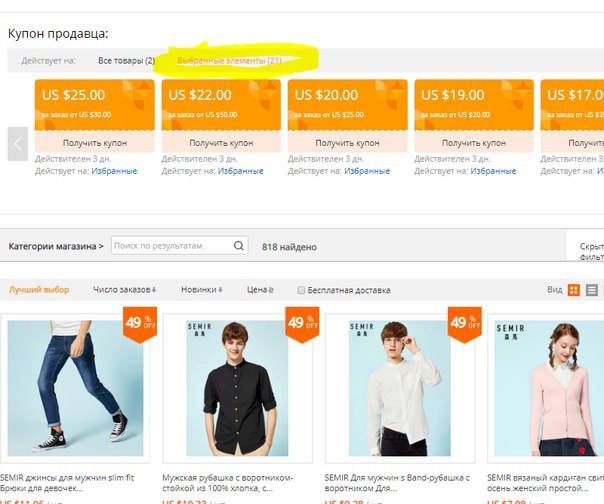
Task: Click the search magnifier icon
Action: [x=238, y=246]
